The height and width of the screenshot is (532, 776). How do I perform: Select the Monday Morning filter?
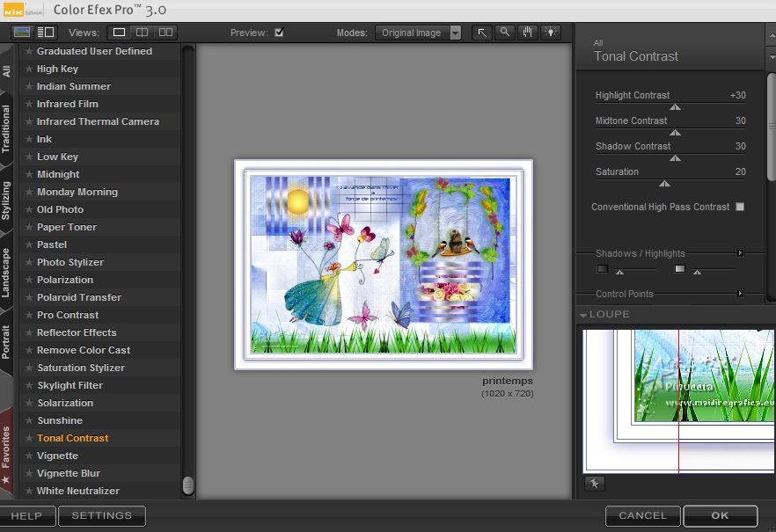click(100, 192)
